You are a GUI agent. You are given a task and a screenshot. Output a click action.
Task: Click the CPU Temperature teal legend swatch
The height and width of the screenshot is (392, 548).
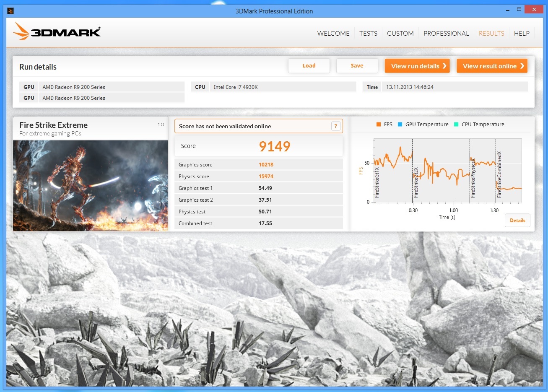point(456,125)
